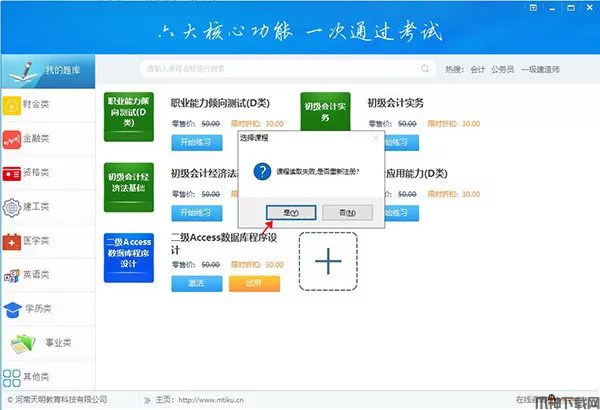Open the 医学类 medical kit icon
The height and width of the screenshot is (410, 600).
[12, 242]
